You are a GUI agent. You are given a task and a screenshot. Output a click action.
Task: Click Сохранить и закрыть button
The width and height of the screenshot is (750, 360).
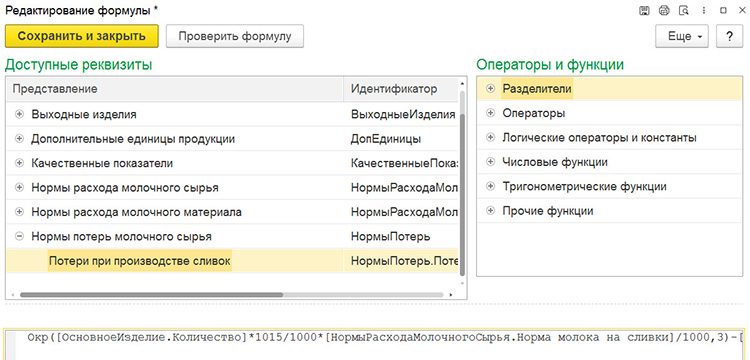click(81, 36)
